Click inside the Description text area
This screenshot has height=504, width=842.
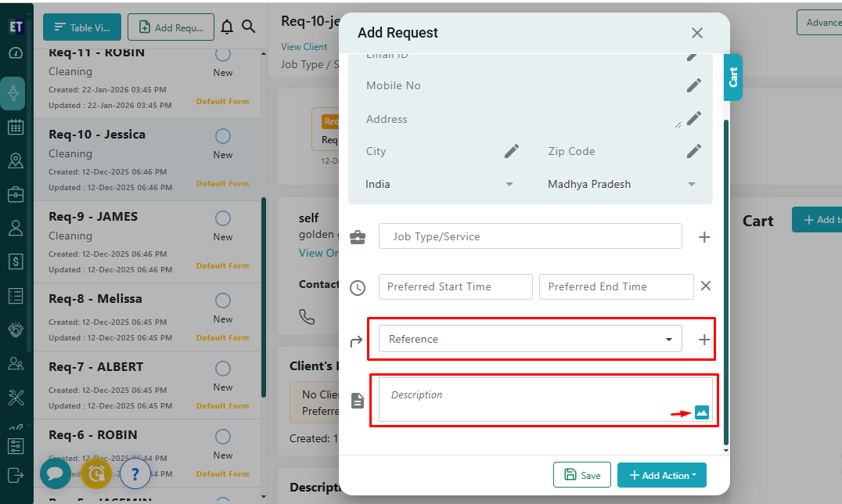coord(532,399)
